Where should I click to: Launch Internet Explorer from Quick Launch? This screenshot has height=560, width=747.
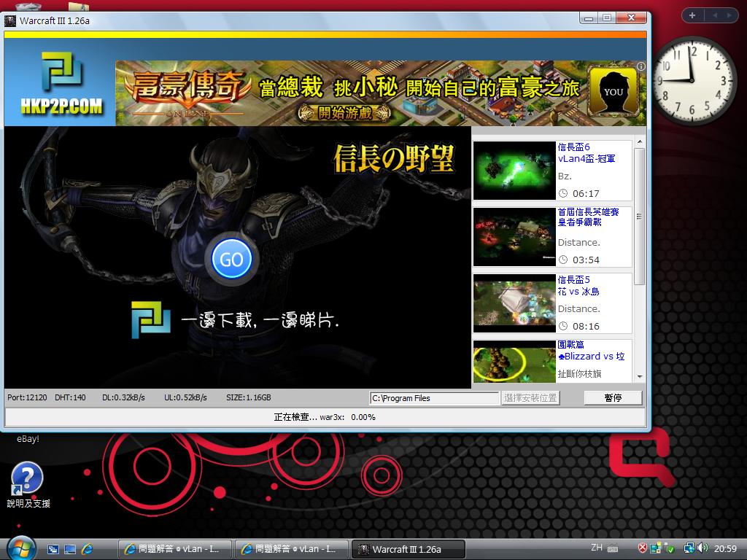(x=88, y=548)
